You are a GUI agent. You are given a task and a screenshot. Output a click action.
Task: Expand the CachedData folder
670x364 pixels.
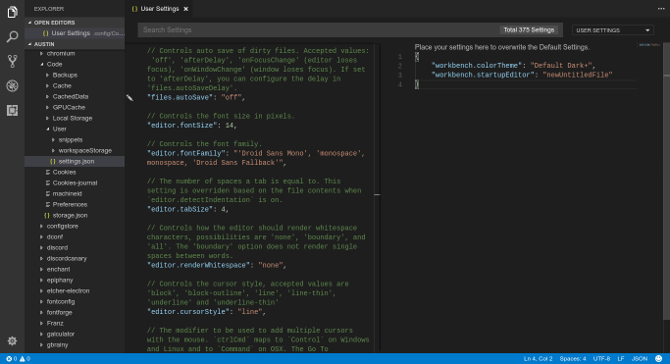(75, 97)
